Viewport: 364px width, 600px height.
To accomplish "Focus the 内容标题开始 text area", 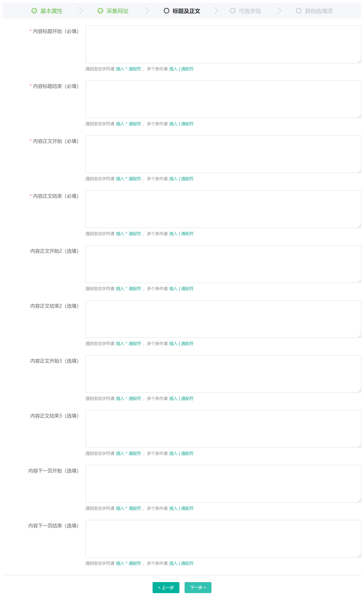I will click(223, 44).
